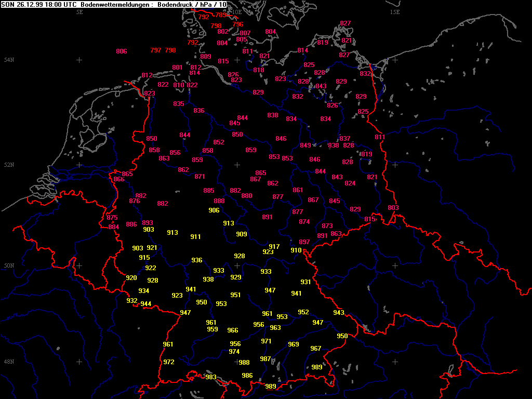
Task: Click the red 803 station reading
Action: [393, 208]
